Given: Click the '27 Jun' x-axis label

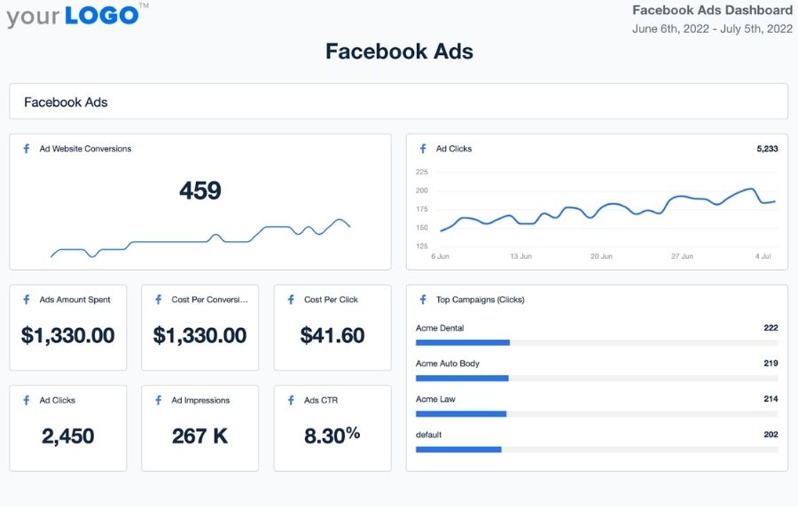Looking at the screenshot, I should [x=682, y=256].
